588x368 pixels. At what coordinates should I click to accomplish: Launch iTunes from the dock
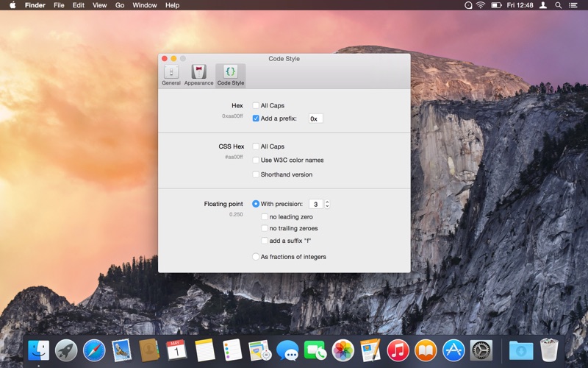tap(398, 350)
